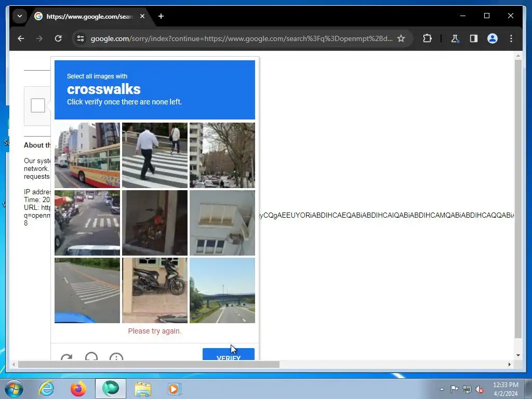Close the Google search tab
Viewport: 532px width, 399px height.
tap(142, 16)
